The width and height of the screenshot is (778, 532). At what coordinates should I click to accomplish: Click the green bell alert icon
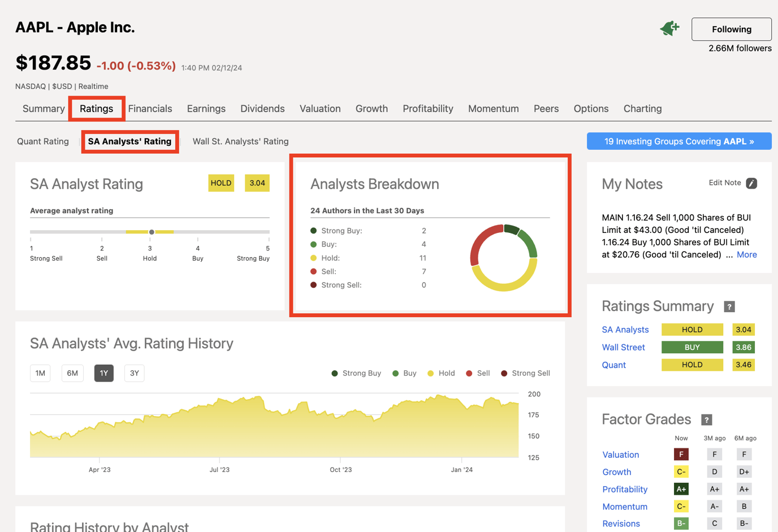coord(669,28)
